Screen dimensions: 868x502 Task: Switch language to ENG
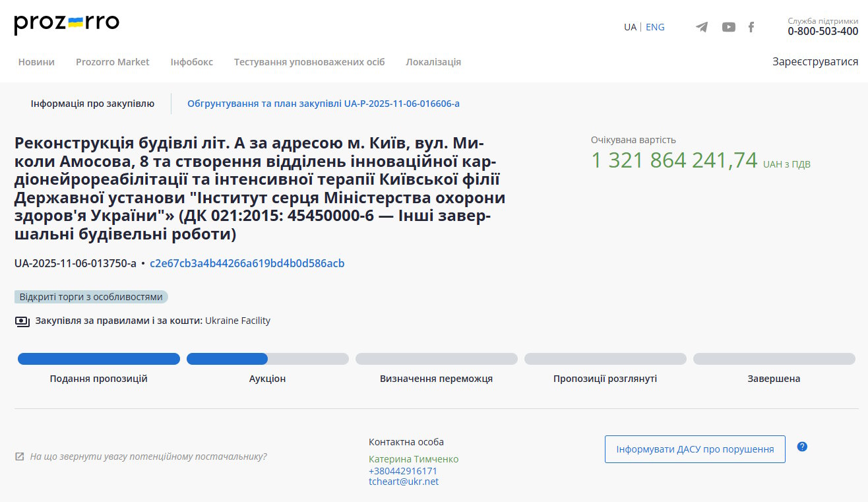click(655, 27)
